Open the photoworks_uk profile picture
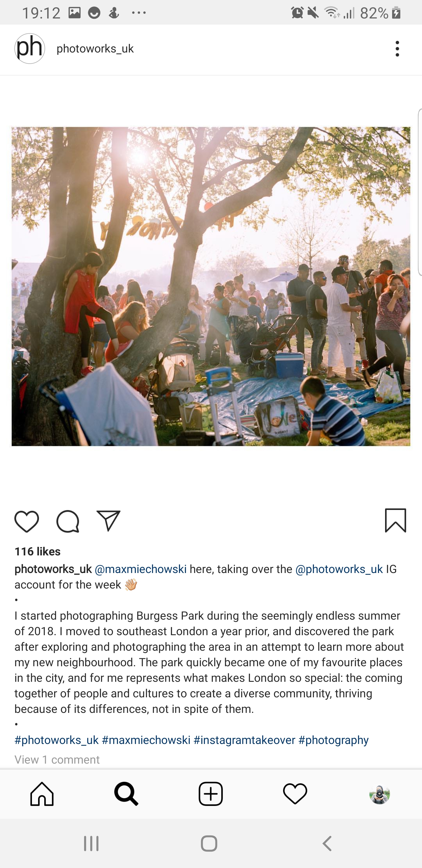This screenshot has width=422, height=868. coord(30,48)
